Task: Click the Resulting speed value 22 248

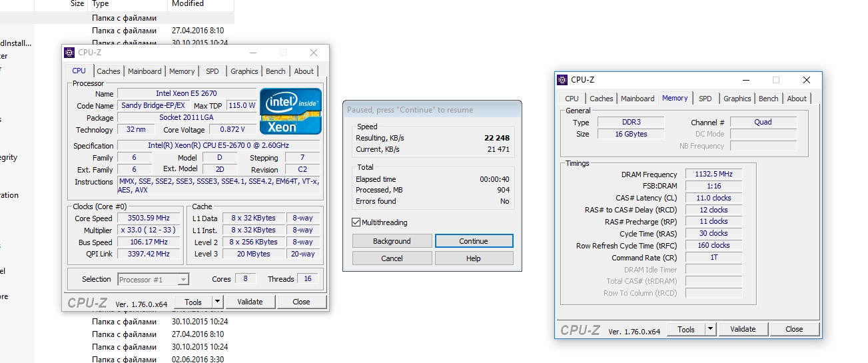Action: (x=497, y=138)
